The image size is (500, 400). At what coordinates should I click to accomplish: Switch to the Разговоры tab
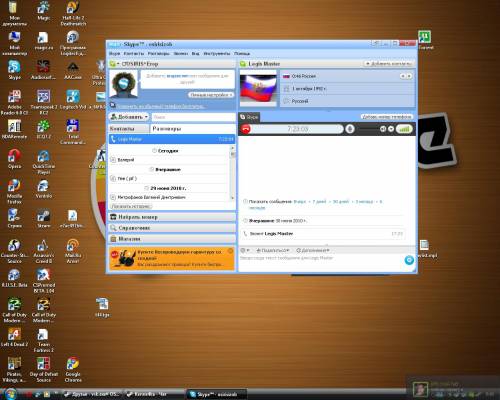[193, 129]
